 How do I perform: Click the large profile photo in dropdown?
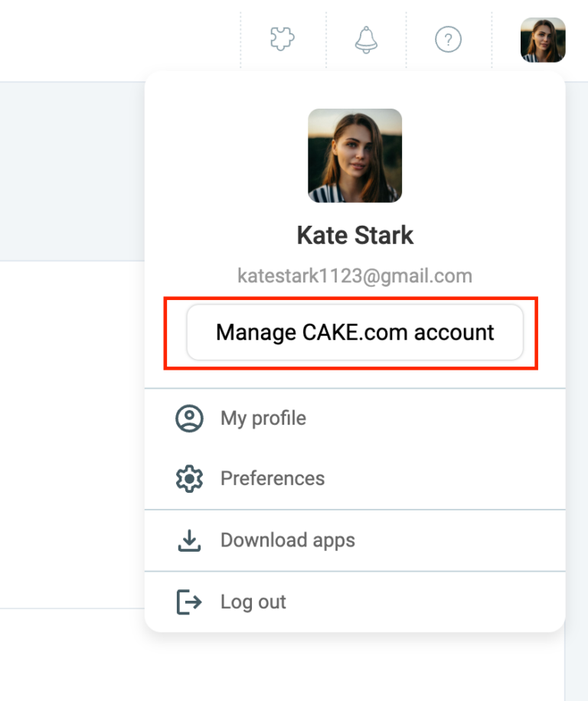point(355,155)
